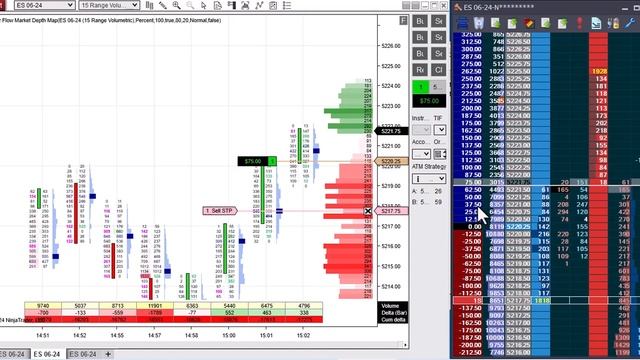The height and width of the screenshot is (360, 640).
Task: Click the 5217.75 stop price marker on axis
Action: click(x=391, y=211)
